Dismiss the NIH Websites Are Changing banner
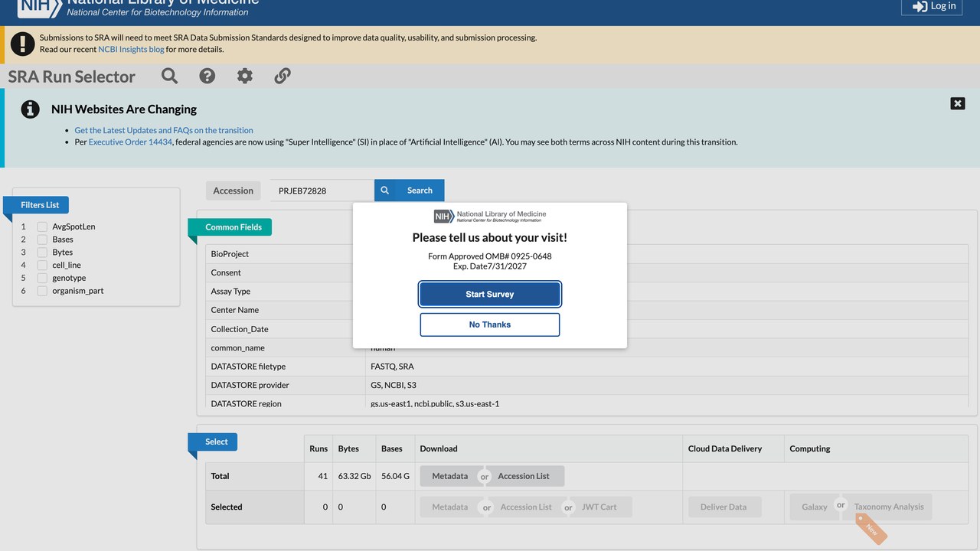Viewport: 980px width, 551px height. pos(958,103)
